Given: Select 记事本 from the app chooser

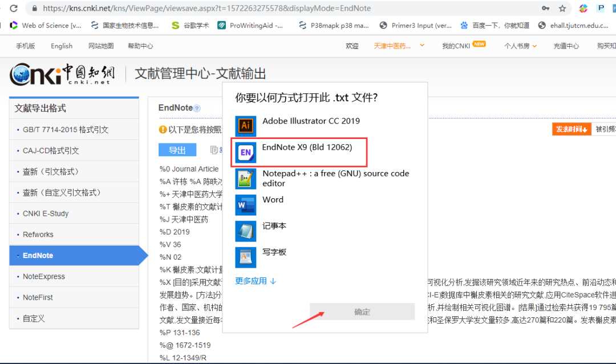Looking at the screenshot, I should click(x=274, y=226).
